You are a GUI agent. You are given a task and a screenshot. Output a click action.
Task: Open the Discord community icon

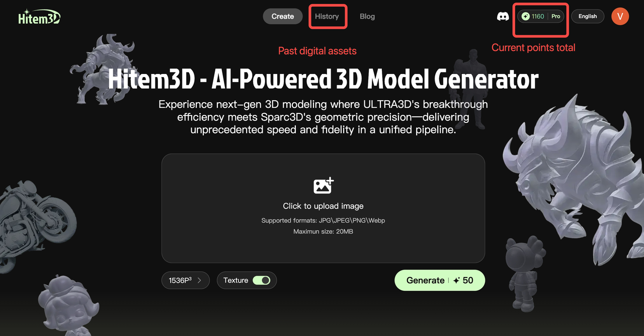(x=503, y=17)
